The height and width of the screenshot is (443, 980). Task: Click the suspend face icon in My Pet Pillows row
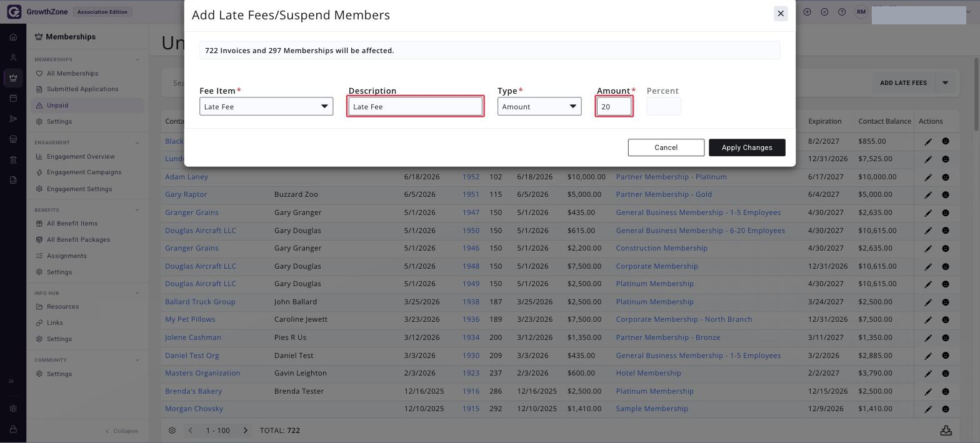pyautogui.click(x=946, y=320)
